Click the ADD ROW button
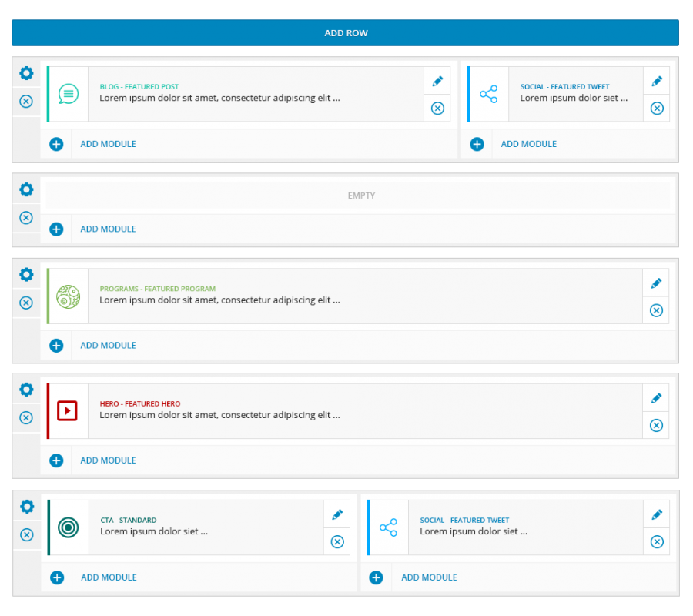This screenshot has width=693, height=616. pyautogui.click(x=345, y=32)
